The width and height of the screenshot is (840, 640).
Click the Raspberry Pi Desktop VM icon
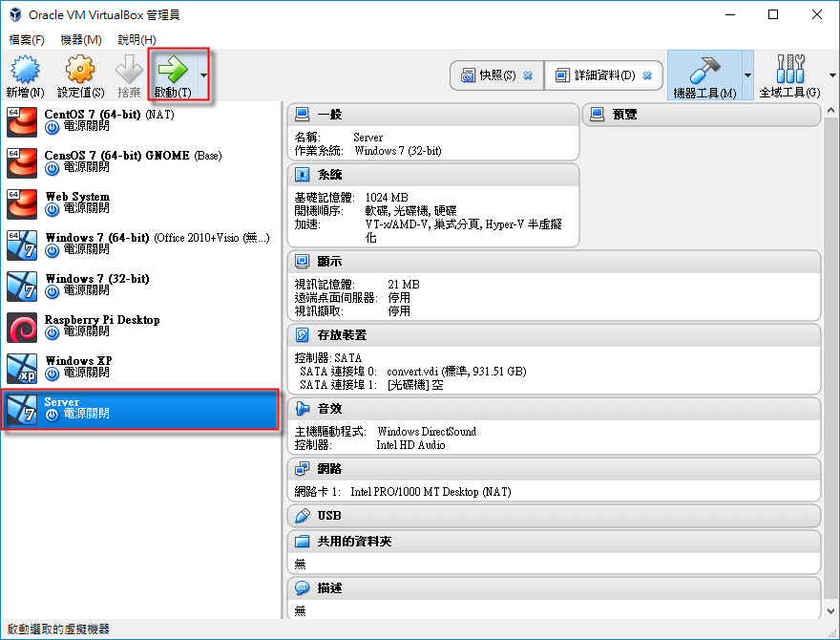pos(21,327)
